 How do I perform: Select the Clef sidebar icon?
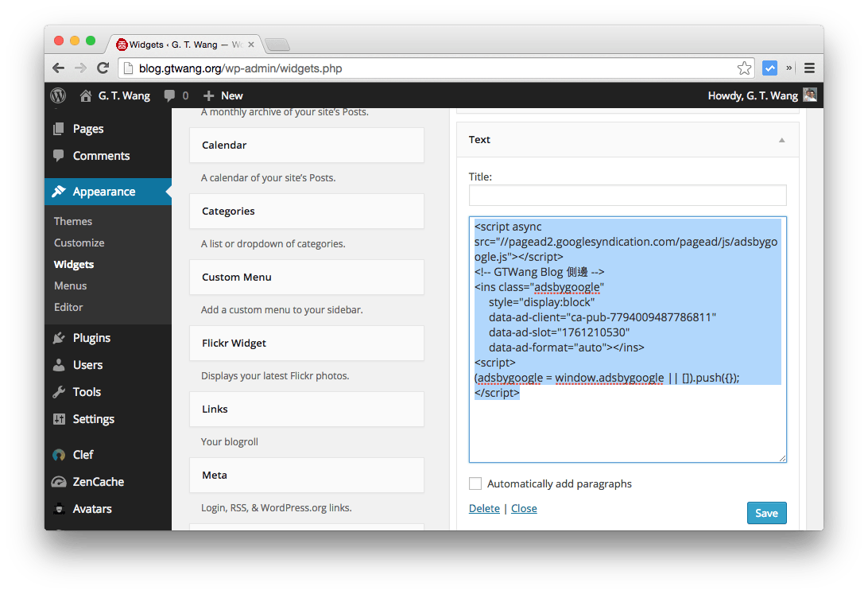pos(60,454)
